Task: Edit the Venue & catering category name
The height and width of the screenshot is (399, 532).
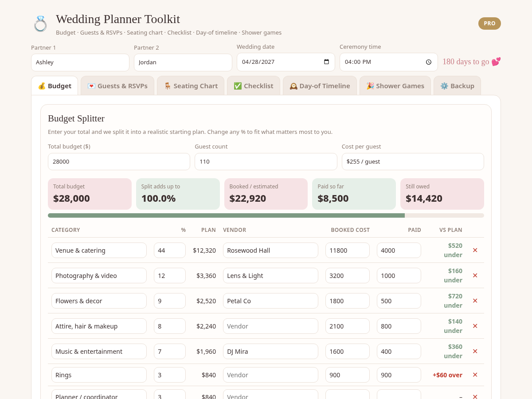Action: (x=99, y=250)
